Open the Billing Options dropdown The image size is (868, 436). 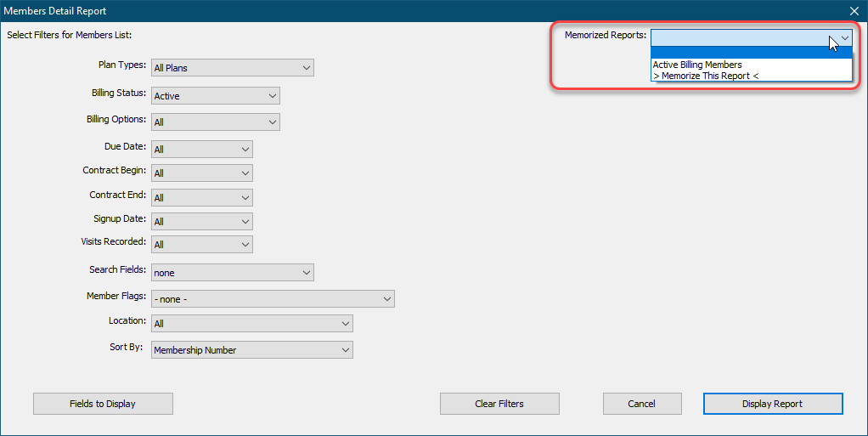pos(215,122)
